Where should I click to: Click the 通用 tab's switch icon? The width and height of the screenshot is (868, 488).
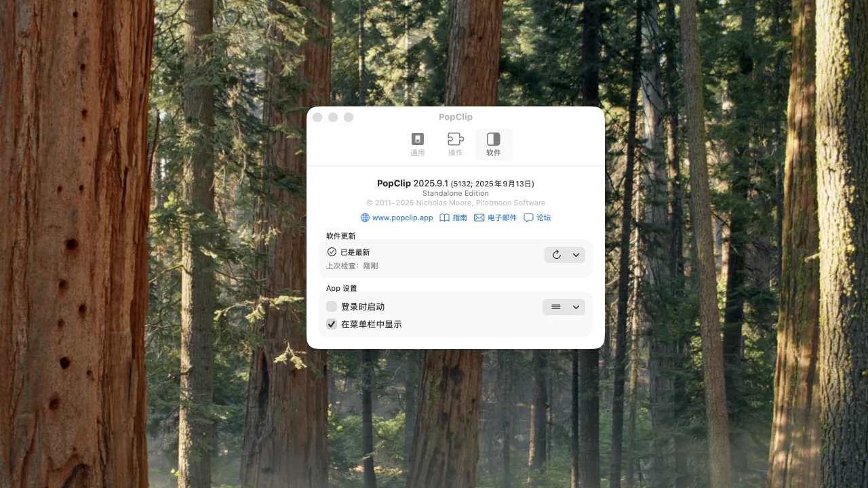418,139
